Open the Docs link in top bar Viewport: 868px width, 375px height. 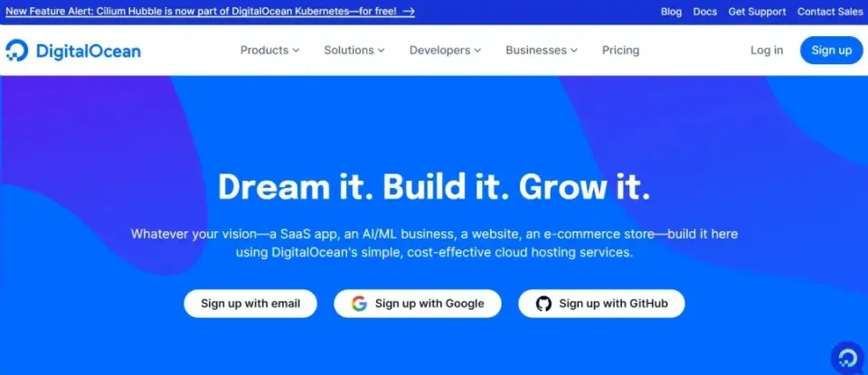click(704, 12)
